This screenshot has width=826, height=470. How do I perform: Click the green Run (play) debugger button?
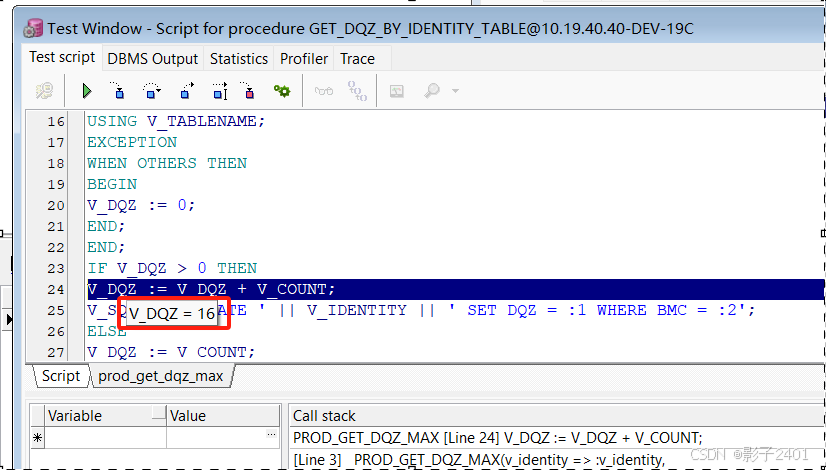[87, 91]
